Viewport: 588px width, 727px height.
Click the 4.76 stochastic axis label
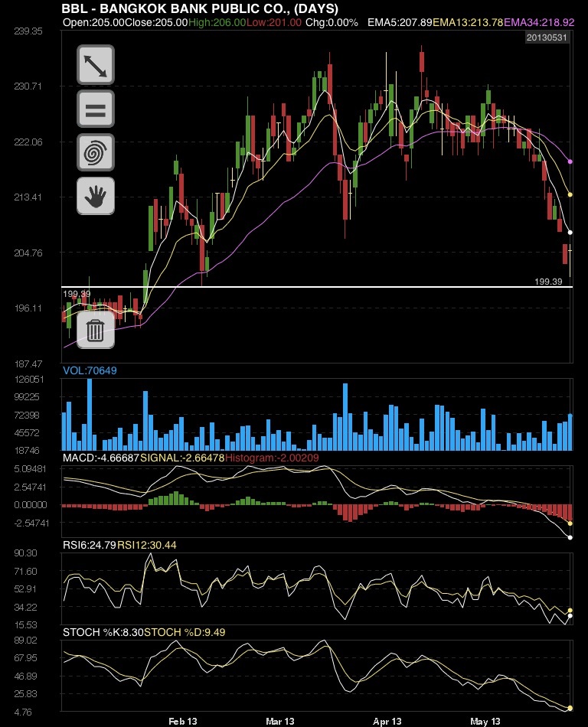23,712
